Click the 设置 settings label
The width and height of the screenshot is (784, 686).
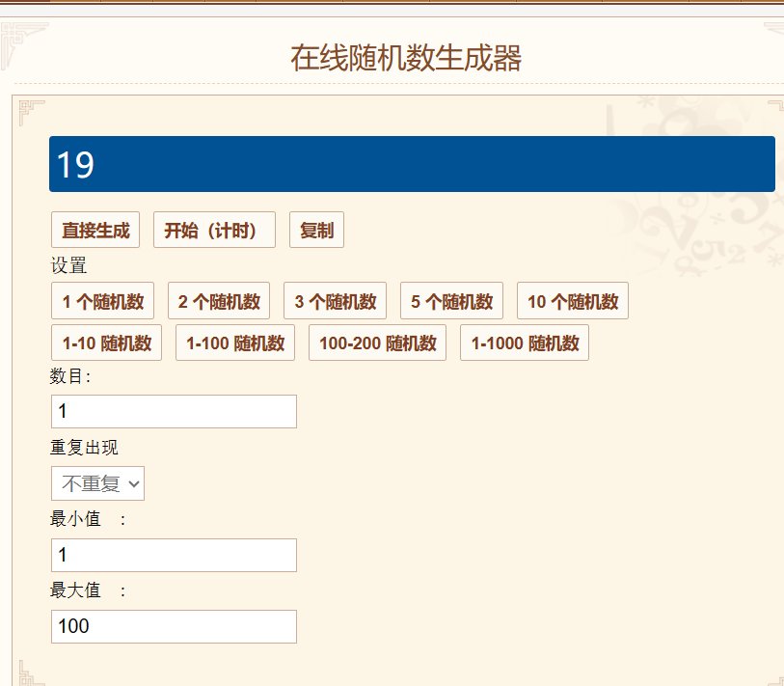69,265
